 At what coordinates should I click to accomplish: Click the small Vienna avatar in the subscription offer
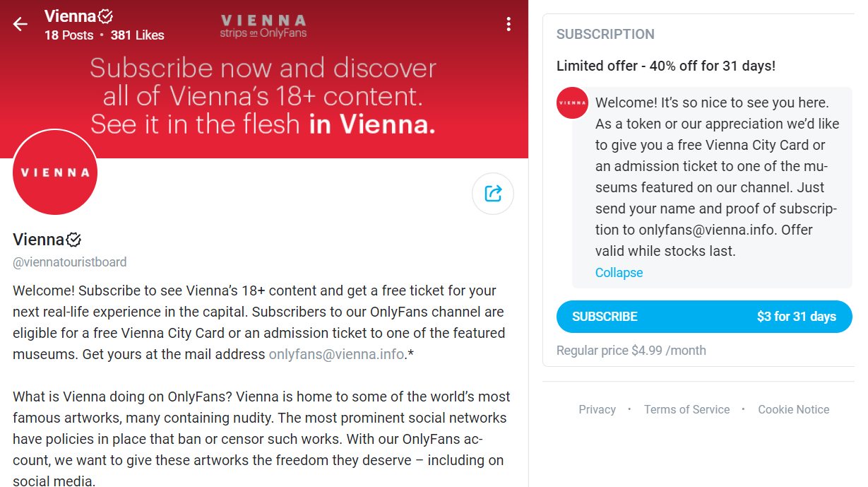572,103
